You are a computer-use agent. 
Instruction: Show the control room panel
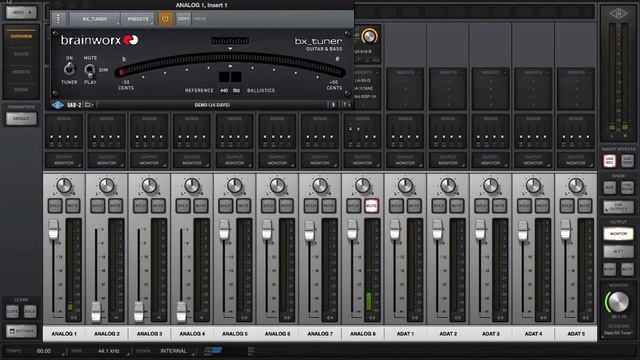627,187
